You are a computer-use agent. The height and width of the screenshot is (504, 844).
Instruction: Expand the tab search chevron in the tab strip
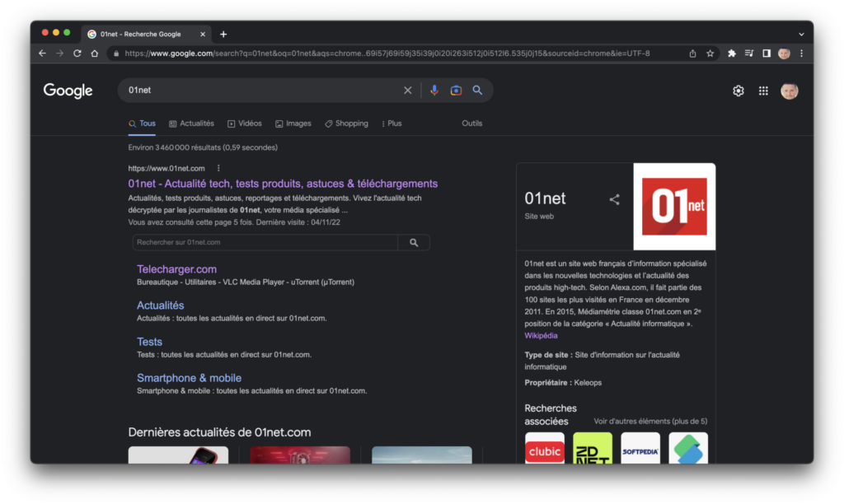[x=801, y=34]
